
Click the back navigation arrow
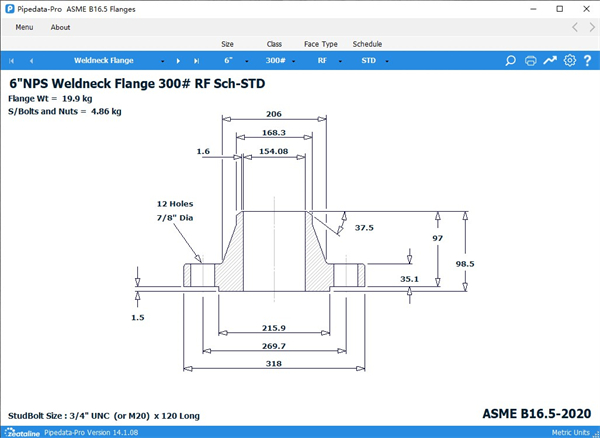[574, 27]
